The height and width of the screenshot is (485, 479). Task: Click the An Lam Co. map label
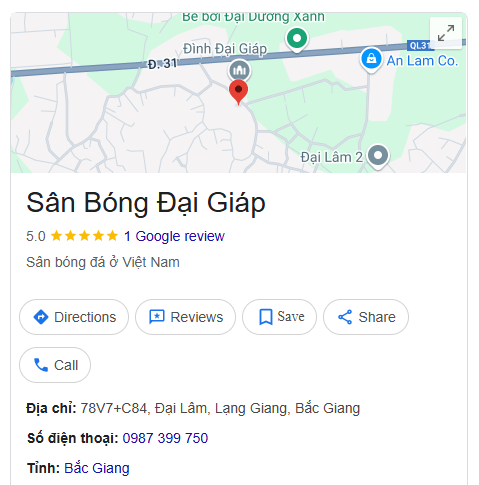(x=422, y=61)
